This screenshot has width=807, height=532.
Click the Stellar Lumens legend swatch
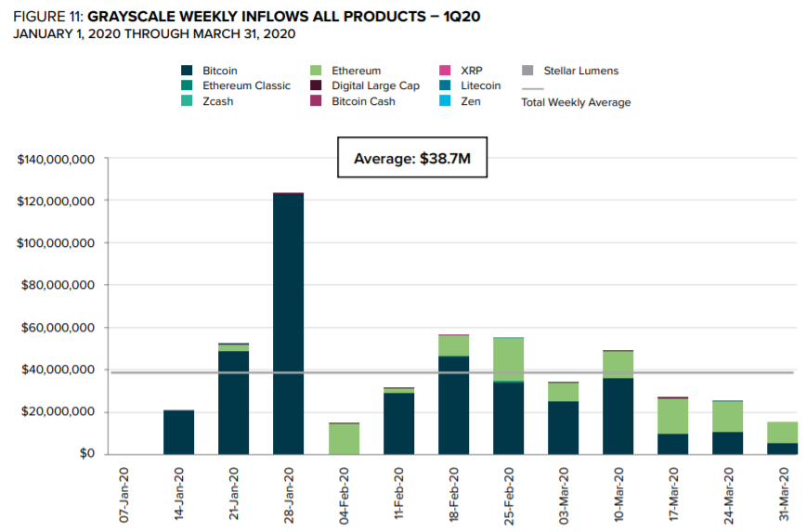[527, 71]
